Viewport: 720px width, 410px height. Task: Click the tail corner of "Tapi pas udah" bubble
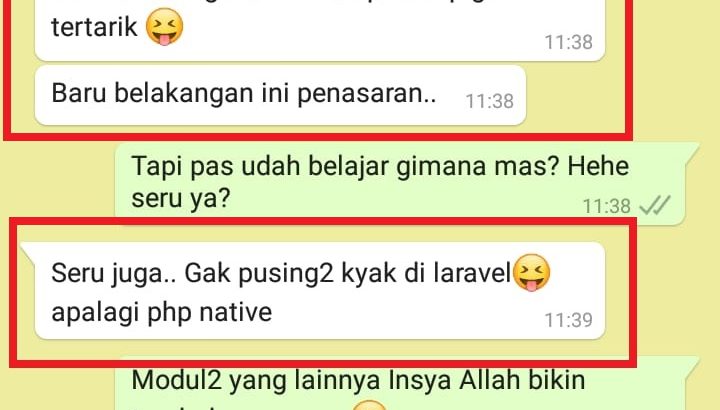(691, 153)
